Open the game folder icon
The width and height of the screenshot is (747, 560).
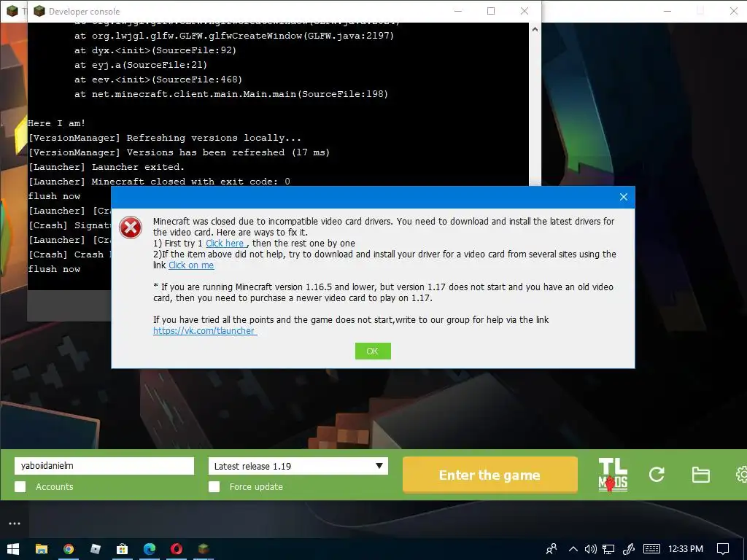[700, 475]
